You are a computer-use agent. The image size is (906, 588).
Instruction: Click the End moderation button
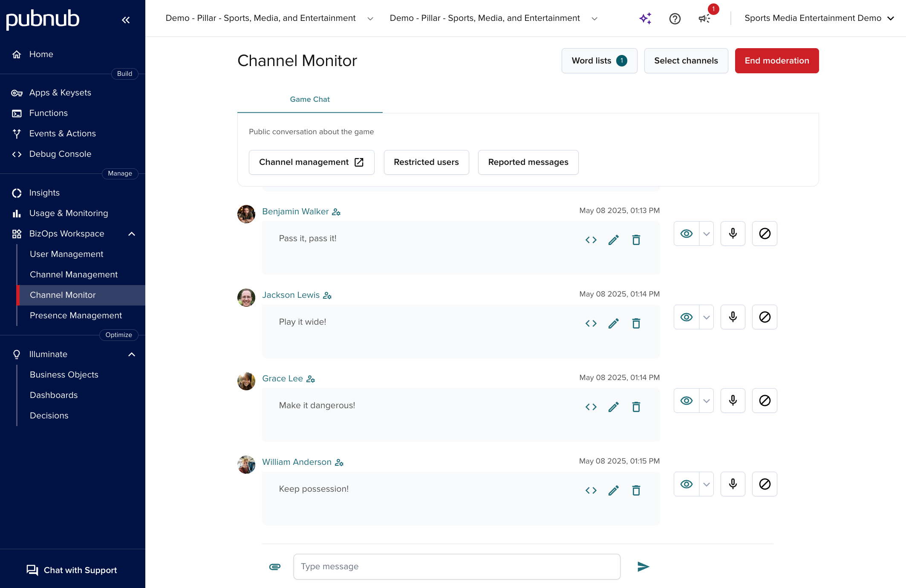tap(776, 61)
